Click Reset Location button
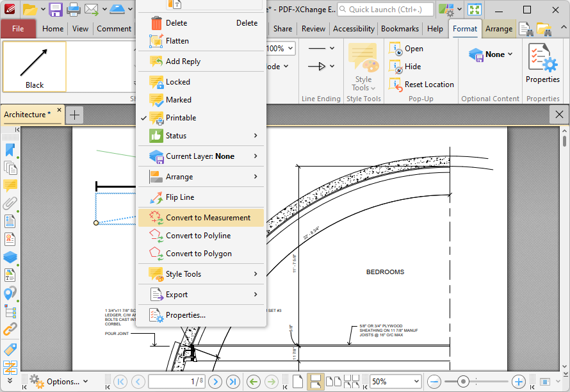The width and height of the screenshot is (570, 392). pyautogui.click(x=421, y=85)
